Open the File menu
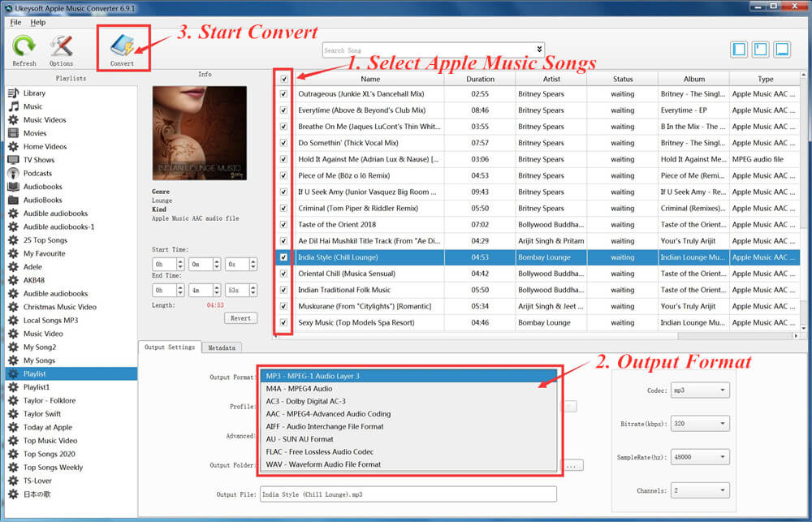The height and width of the screenshot is (522, 812). tap(15, 22)
